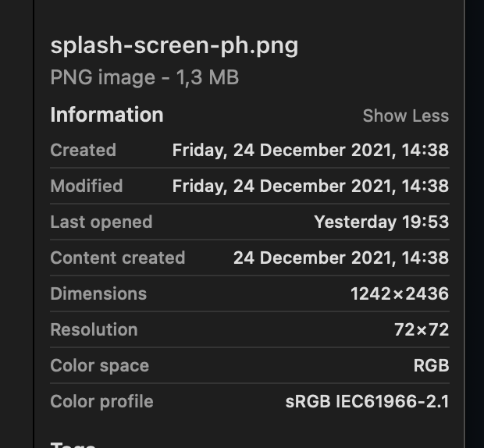Select the 1242×2436 dimensions value
The image size is (484, 448).
point(399,293)
